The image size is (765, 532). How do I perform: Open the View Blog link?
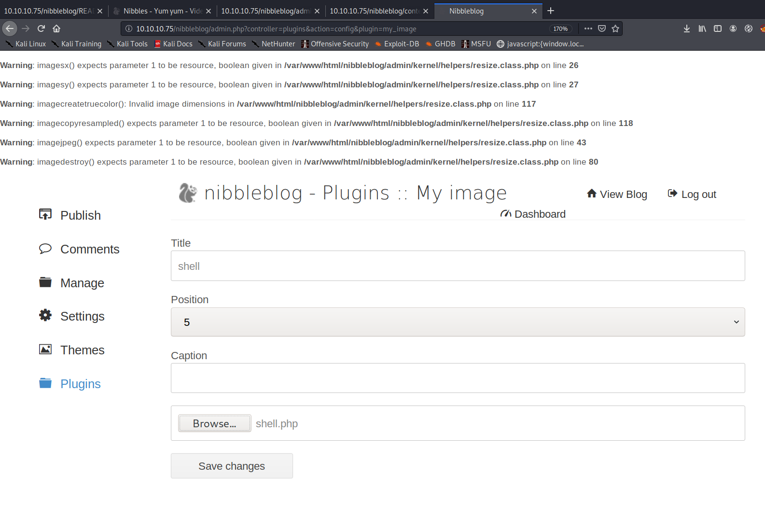coord(617,194)
